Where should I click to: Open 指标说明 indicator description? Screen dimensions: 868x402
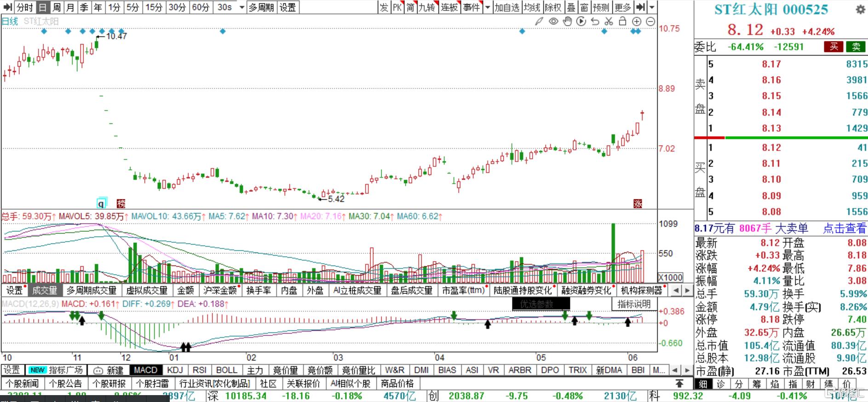(x=634, y=304)
